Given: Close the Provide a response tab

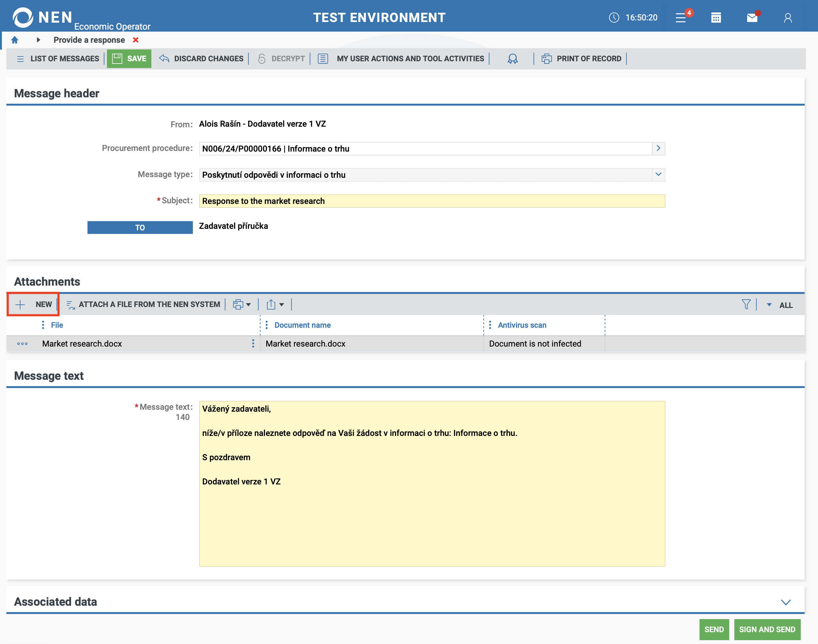Looking at the screenshot, I should tap(136, 40).
